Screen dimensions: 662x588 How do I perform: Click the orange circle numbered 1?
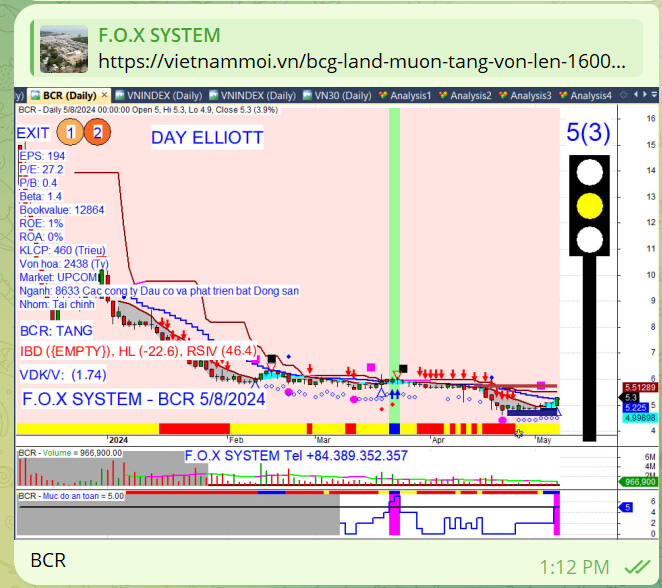pyautogui.click(x=70, y=133)
